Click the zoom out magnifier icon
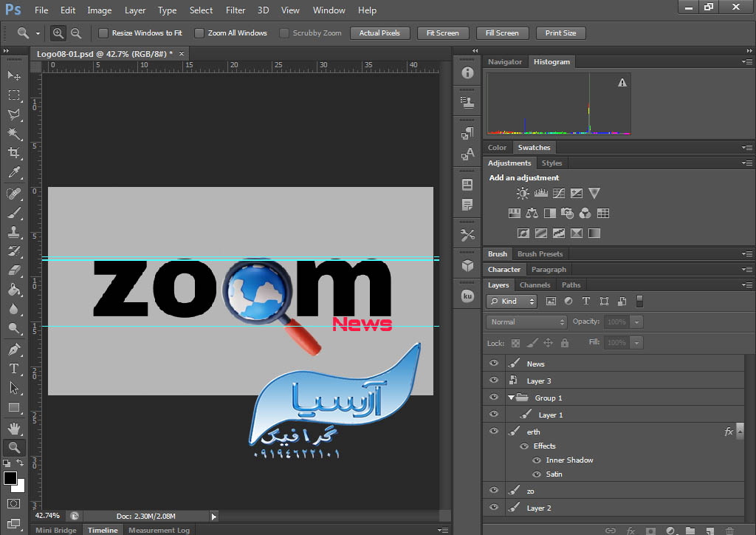 pos(76,33)
